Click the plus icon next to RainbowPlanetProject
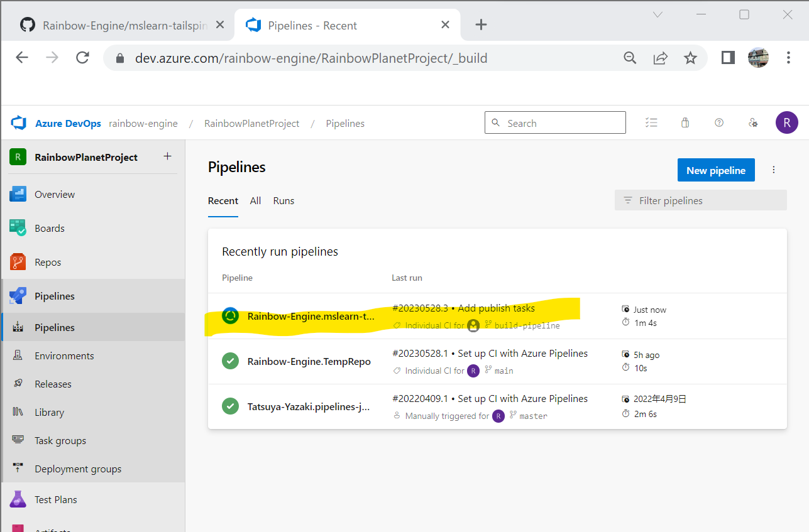Screen dimensions: 809x532 pos(167,156)
